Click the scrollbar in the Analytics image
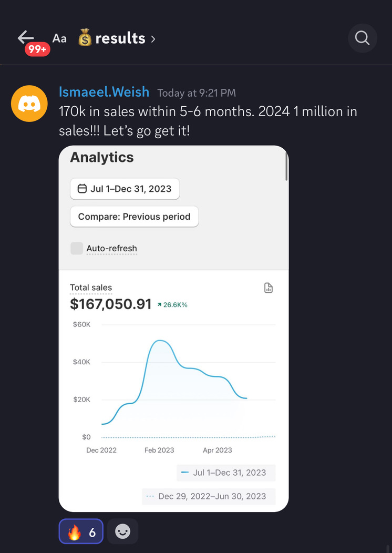This screenshot has height=553, width=392. pos(286,166)
